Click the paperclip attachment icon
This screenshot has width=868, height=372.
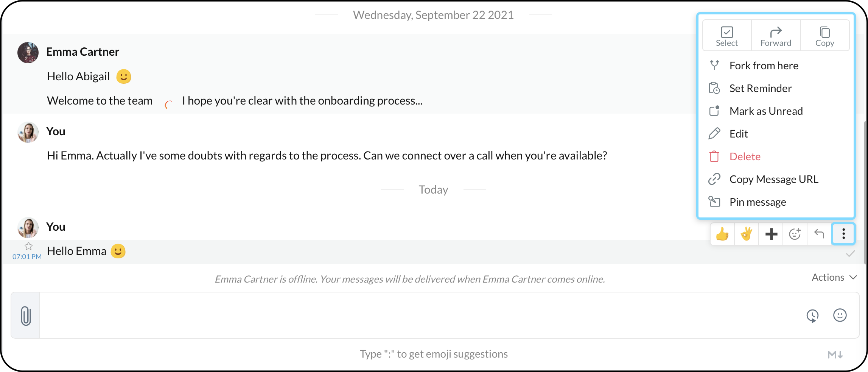[x=26, y=316]
